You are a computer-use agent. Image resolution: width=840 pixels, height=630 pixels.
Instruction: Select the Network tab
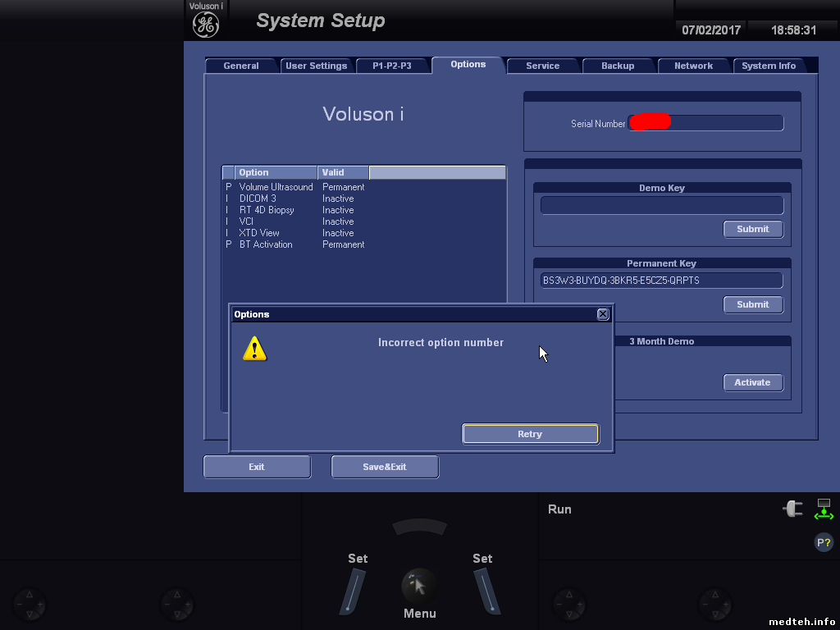click(x=693, y=66)
